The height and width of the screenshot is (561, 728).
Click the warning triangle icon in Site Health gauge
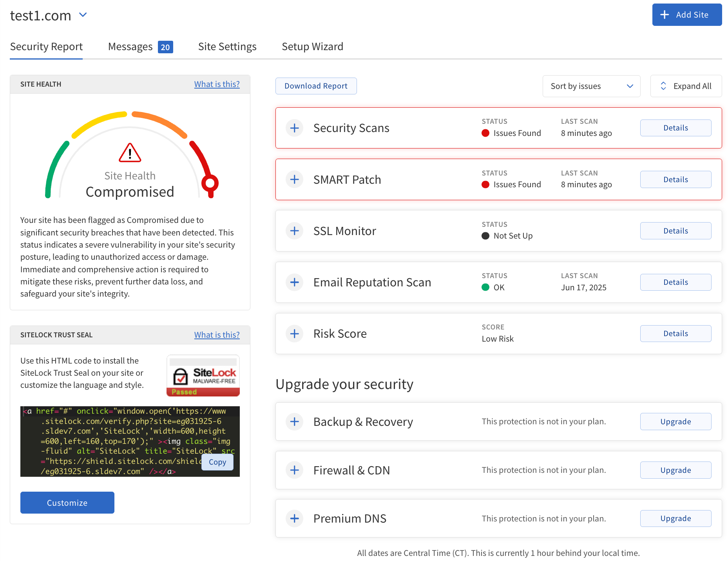[130, 153]
